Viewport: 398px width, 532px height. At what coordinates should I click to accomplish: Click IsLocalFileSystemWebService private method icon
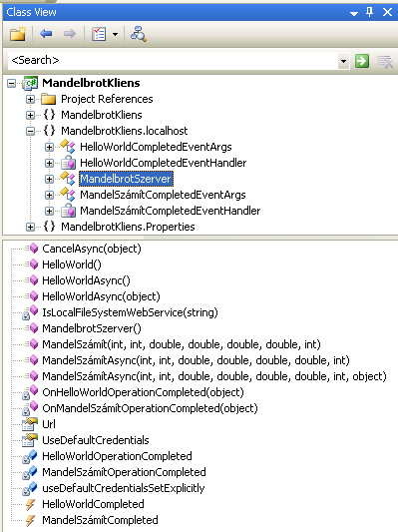[30, 312]
